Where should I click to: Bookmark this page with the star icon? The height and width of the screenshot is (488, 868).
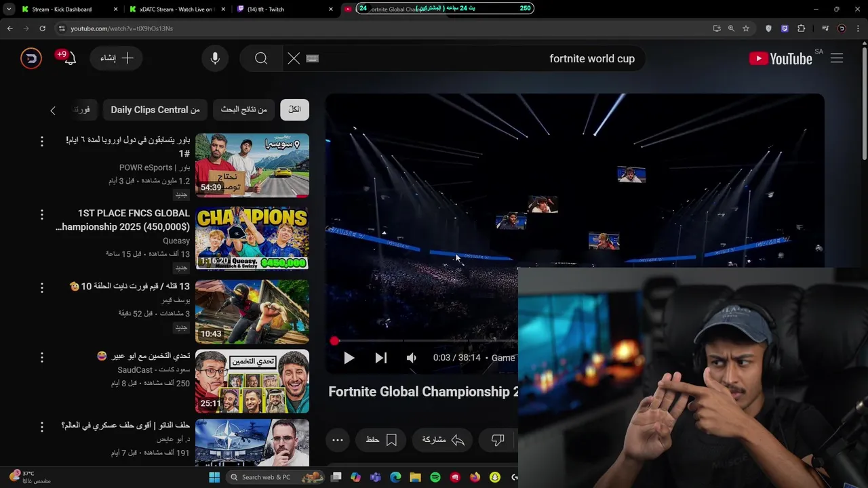746,28
